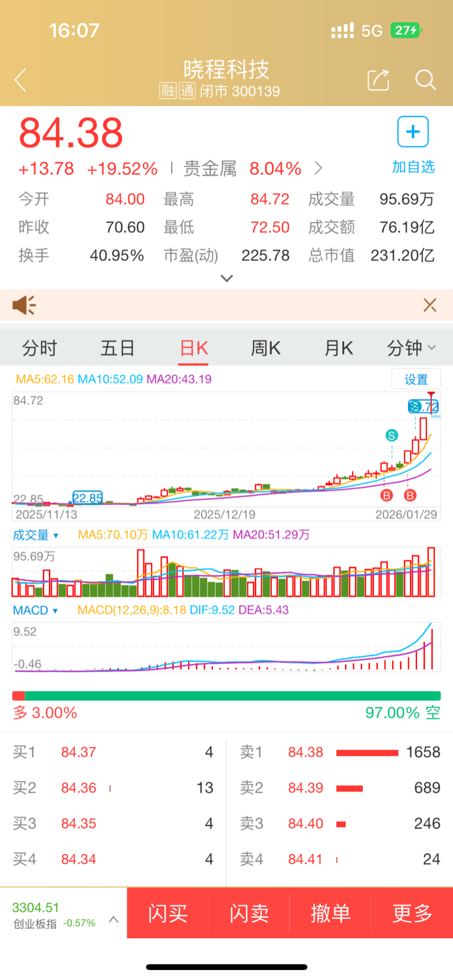Tap the 闪买 quick buy button

click(x=168, y=913)
